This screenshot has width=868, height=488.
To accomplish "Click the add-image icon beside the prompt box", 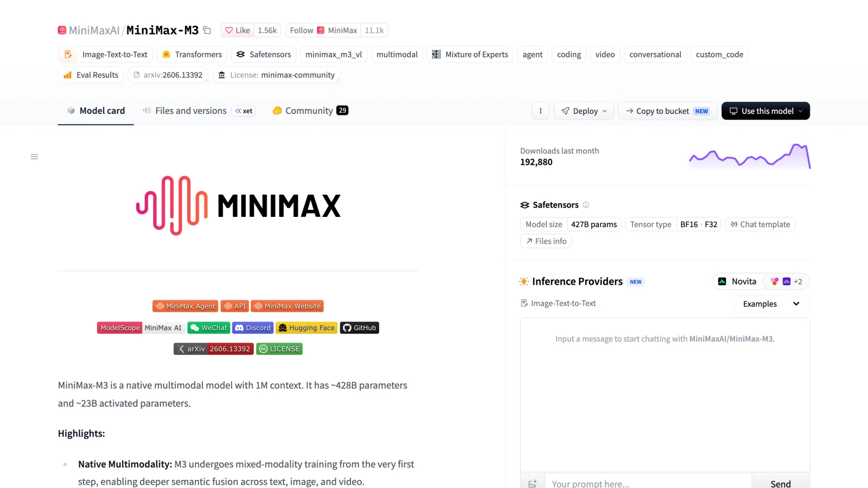I will [533, 483].
